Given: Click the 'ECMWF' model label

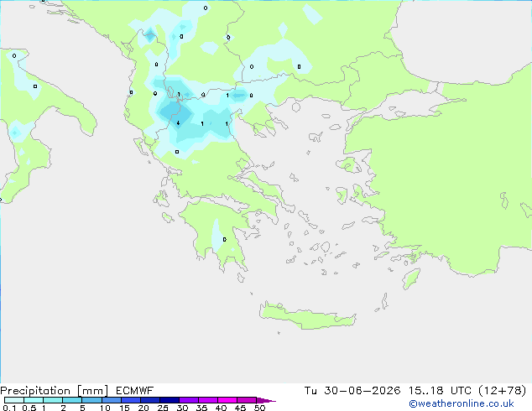Looking at the screenshot, I should point(135,391).
